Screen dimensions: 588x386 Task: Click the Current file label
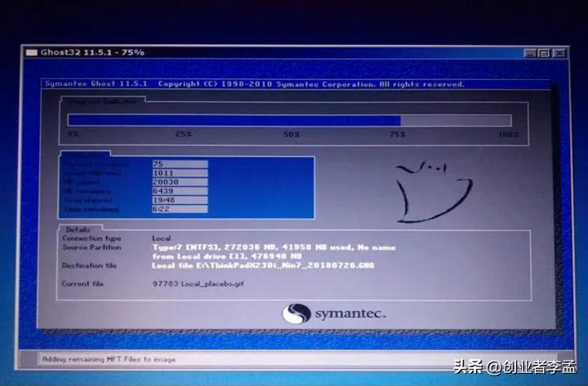coord(82,284)
